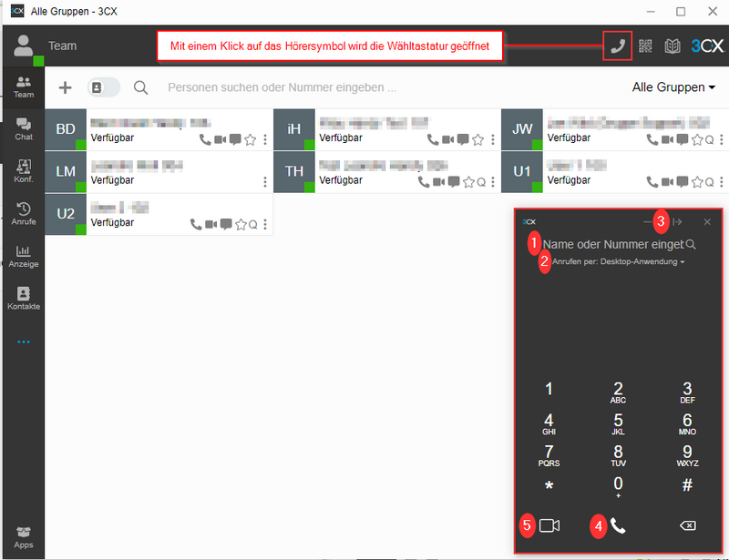Open Anrufen per Desktop-Anwendung dropdown

(x=618, y=261)
